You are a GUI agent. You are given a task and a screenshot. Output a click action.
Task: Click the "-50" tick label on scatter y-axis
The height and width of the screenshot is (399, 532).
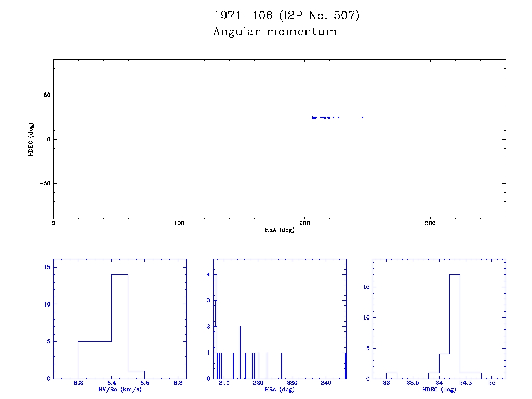(x=43, y=183)
